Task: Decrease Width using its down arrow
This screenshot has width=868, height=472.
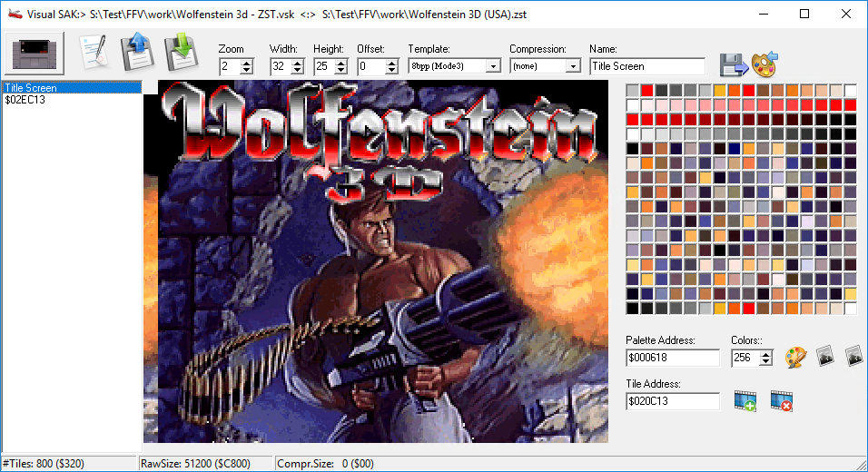Action: (x=298, y=70)
